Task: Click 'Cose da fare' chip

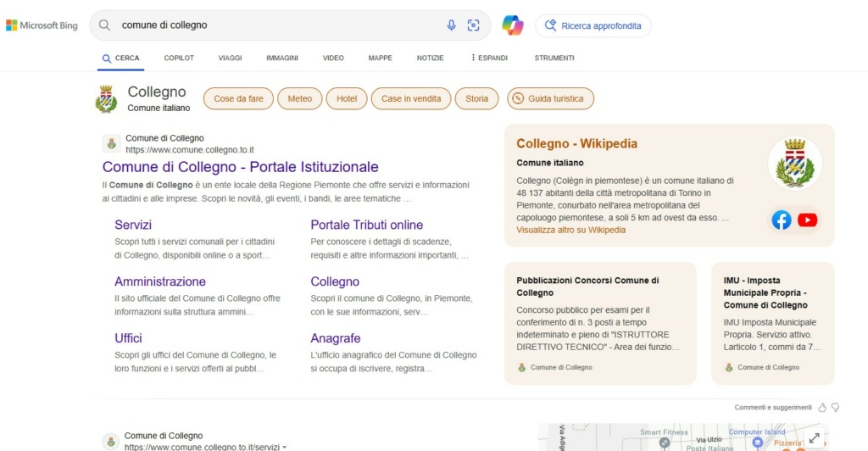Action: (x=238, y=98)
